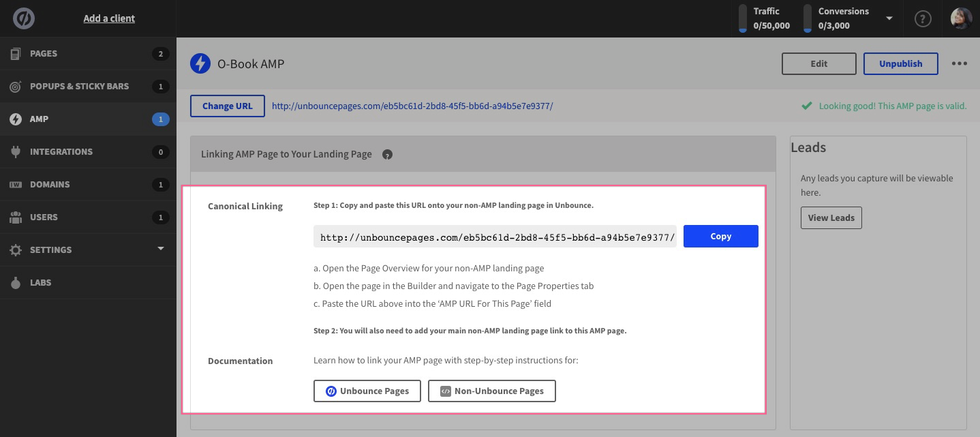Image resolution: width=980 pixels, height=437 pixels.
Task: Open help via the question mark icon
Action: [x=923, y=18]
